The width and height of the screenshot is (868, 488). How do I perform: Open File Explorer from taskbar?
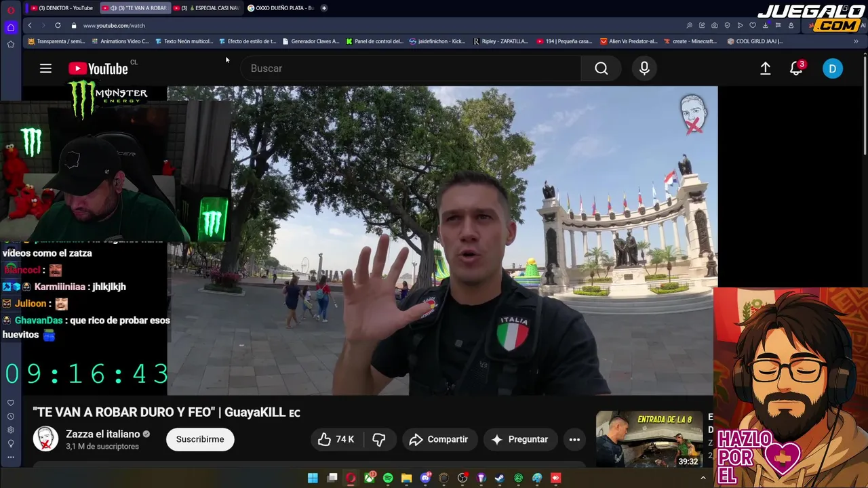click(406, 478)
